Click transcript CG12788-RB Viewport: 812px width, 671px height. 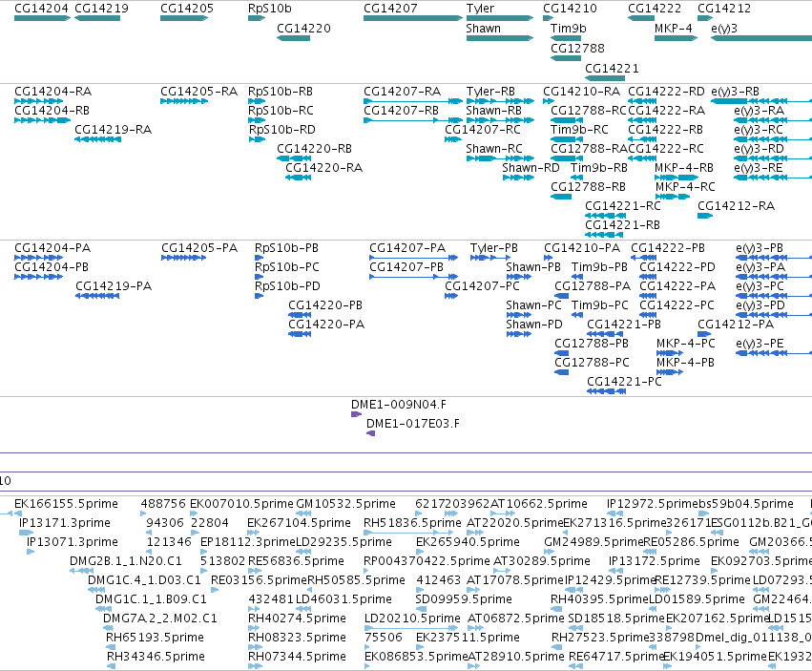tap(588, 186)
